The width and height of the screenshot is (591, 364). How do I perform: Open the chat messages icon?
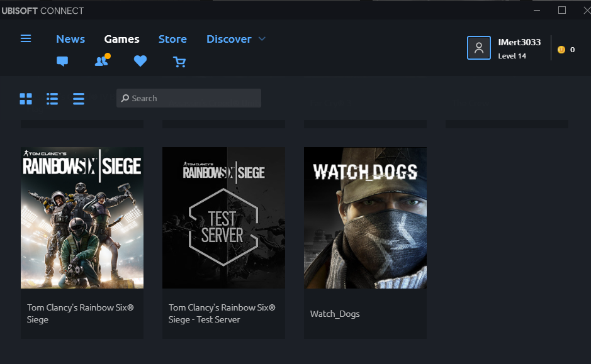point(62,61)
